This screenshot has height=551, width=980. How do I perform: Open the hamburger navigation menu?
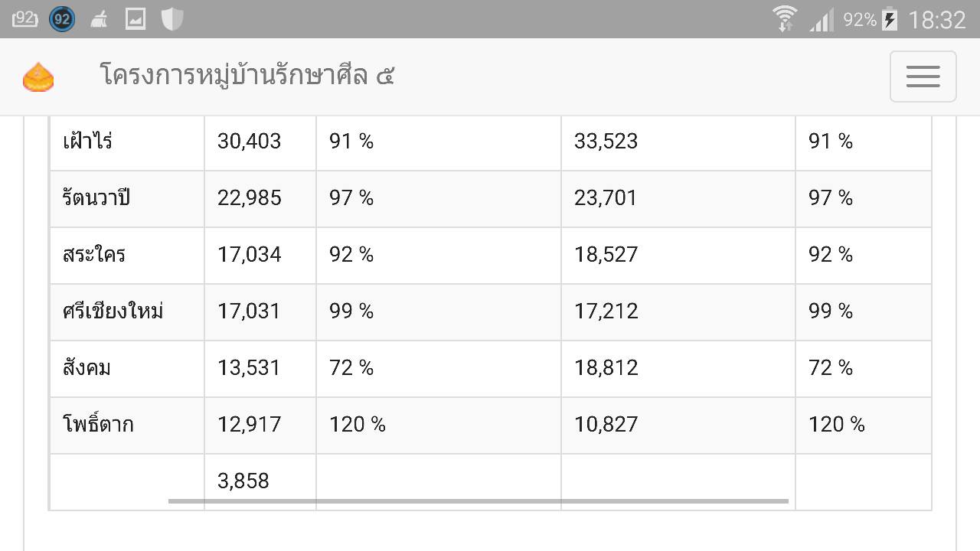click(923, 77)
